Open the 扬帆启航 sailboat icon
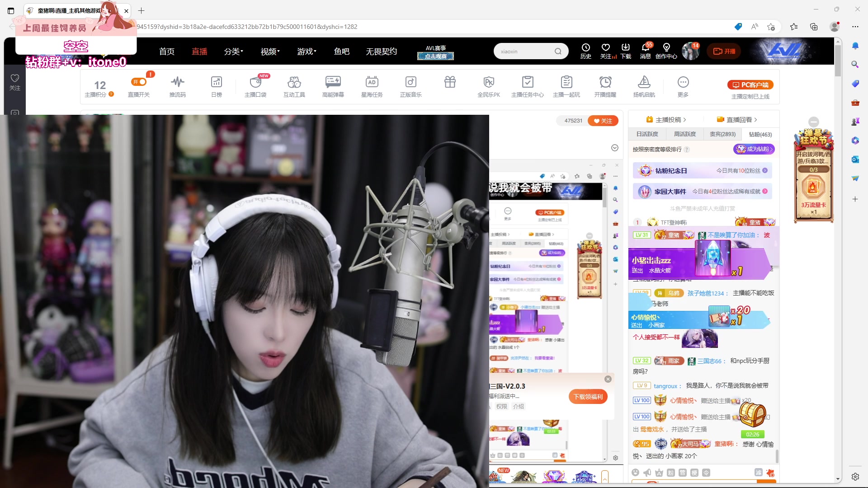This screenshot has width=868, height=488. [644, 82]
